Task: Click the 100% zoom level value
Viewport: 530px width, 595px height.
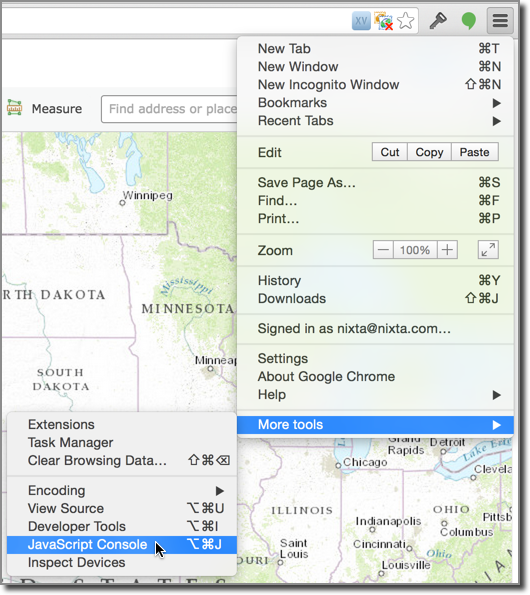Action: (x=415, y=250)
